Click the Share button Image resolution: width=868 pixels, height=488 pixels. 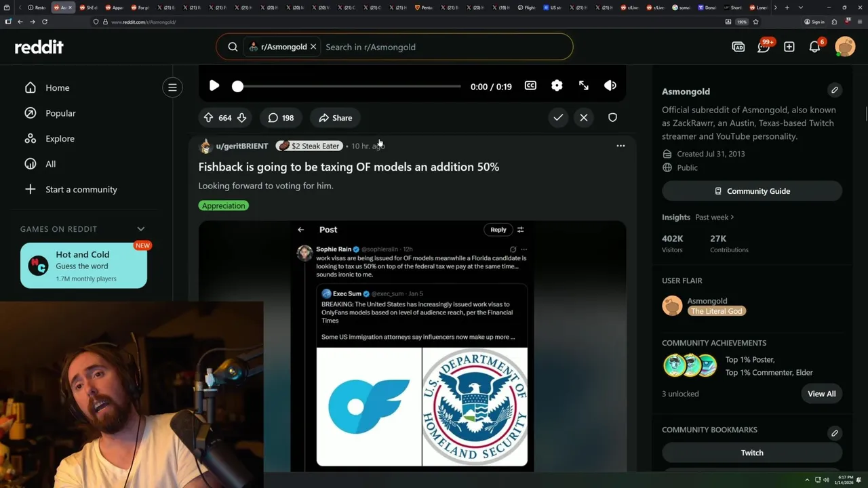[336, 118]
